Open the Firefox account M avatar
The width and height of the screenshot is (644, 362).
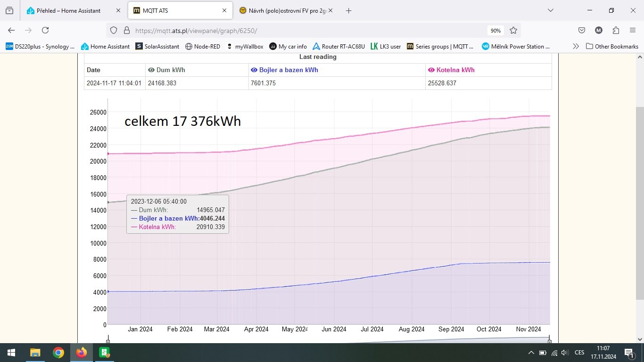coord(599,30)
